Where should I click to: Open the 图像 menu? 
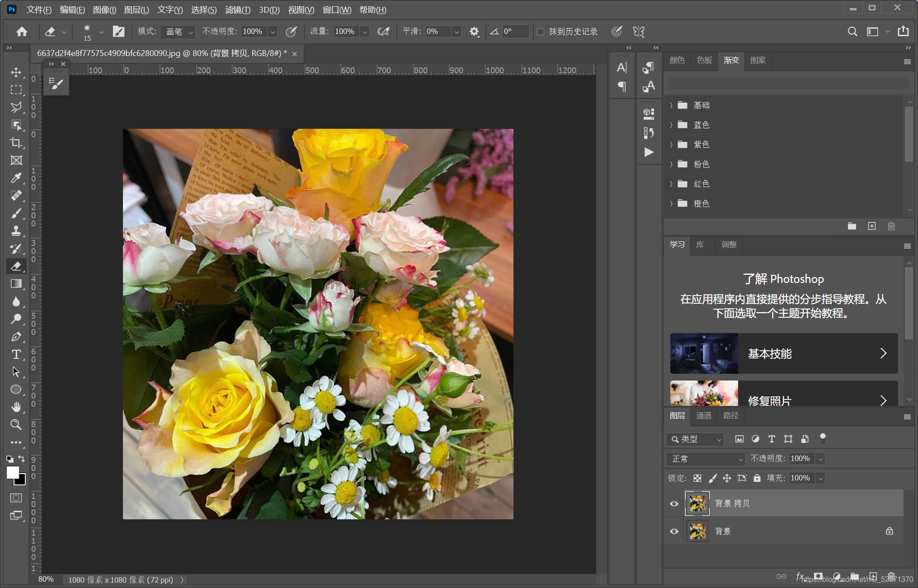(104, 9)
